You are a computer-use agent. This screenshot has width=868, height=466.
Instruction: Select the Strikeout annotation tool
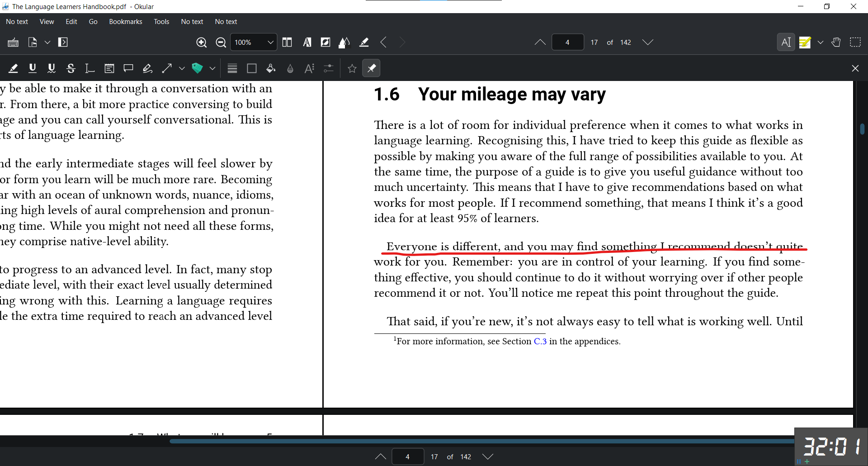point(71,68)
